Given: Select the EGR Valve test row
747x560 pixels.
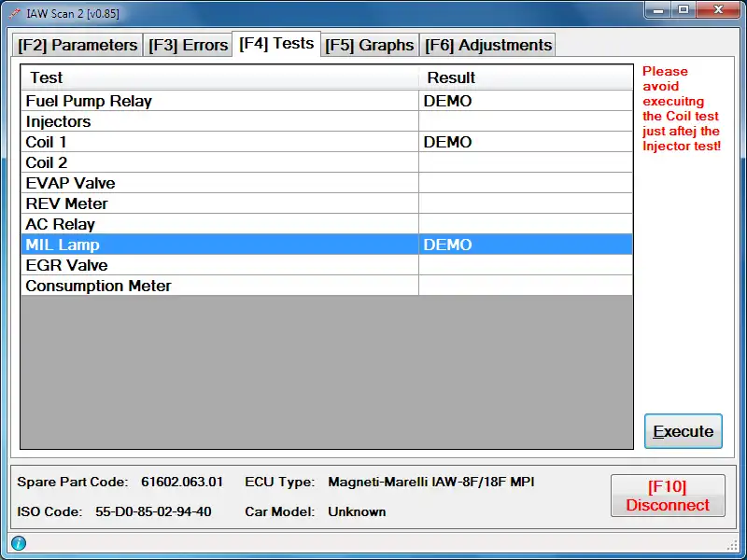Looking at the screenshot, I should [327, 265].
